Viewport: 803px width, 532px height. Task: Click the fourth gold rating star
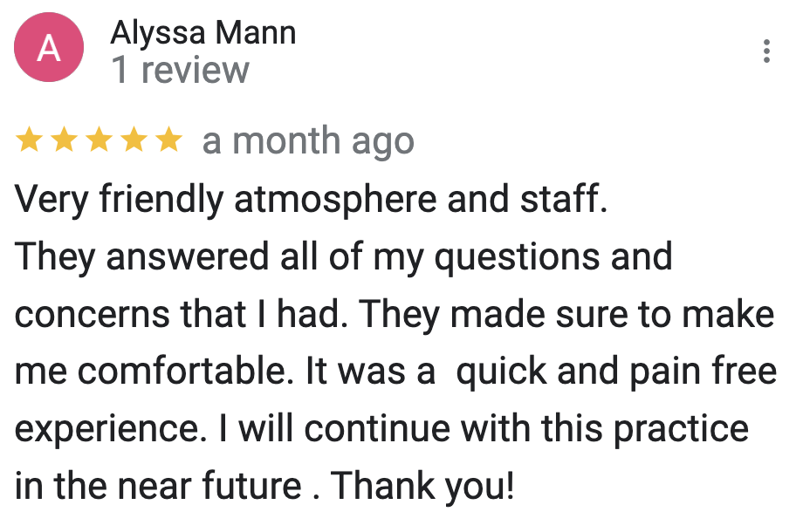(x=134, y=140)
